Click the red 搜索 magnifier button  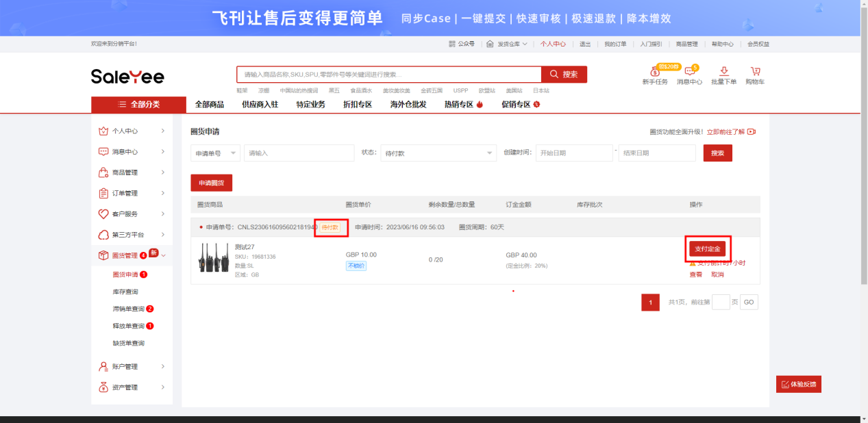coord(564,75)
